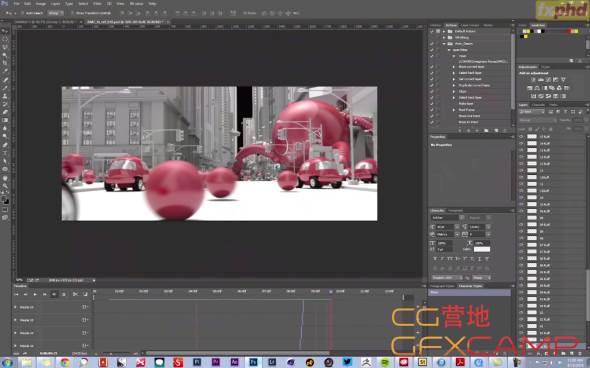
Task: Open the font family dropdown in Character panel
Action: tap(447, 218)
